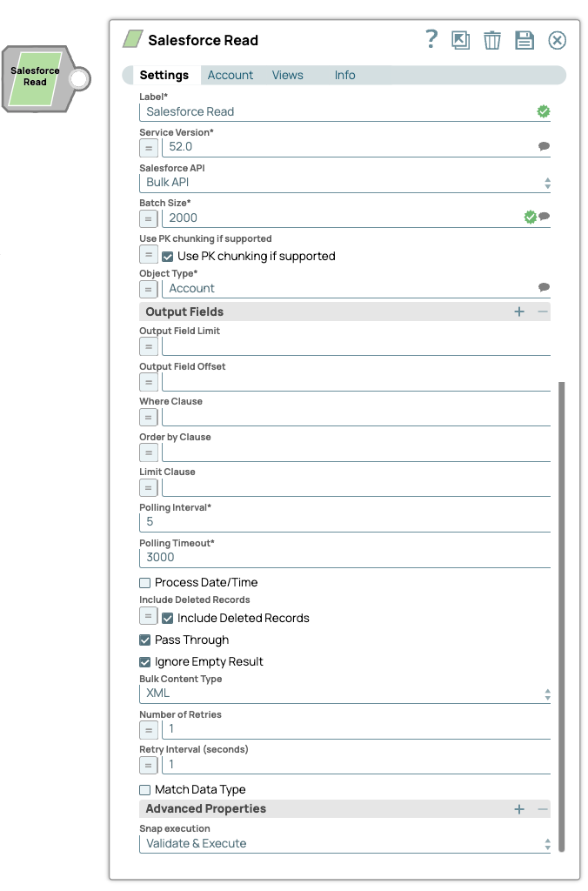Image resolution: width=588 pixels, height=891 pixels.
Task: Click the Polling Timeout input field
Action: [x=344, y=558]
